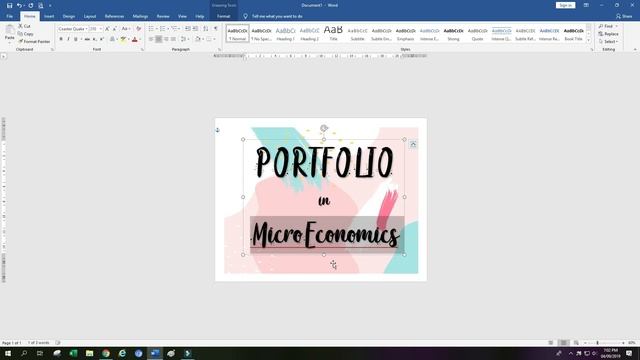Increase paragraph indent
640x360 pixels.
(196, 29)
